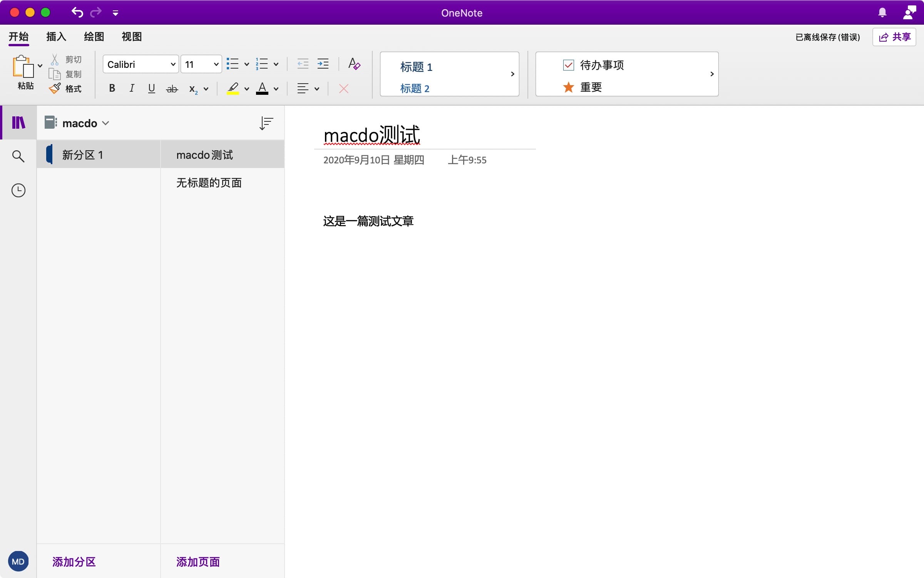Toggle the notebooks navigation pane icon

click(x=18, y=123)
